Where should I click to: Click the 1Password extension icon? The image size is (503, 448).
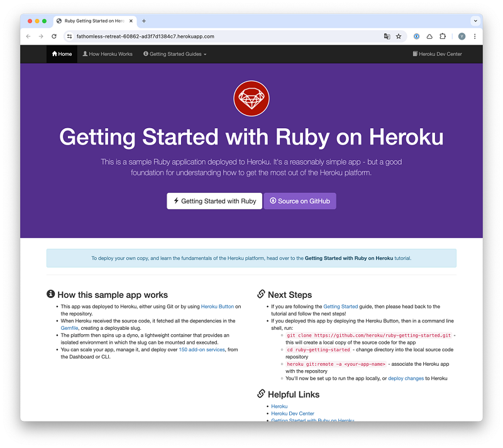click(416, 36)
